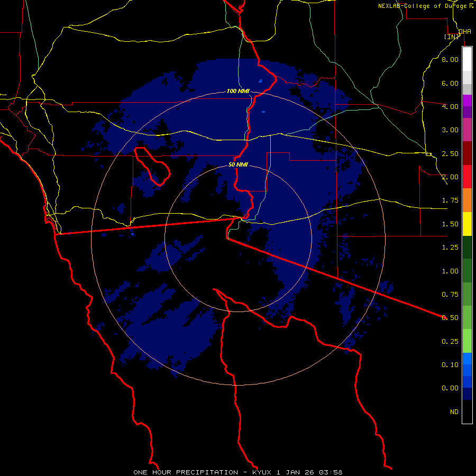Select the 1.75 legend value

450,200
